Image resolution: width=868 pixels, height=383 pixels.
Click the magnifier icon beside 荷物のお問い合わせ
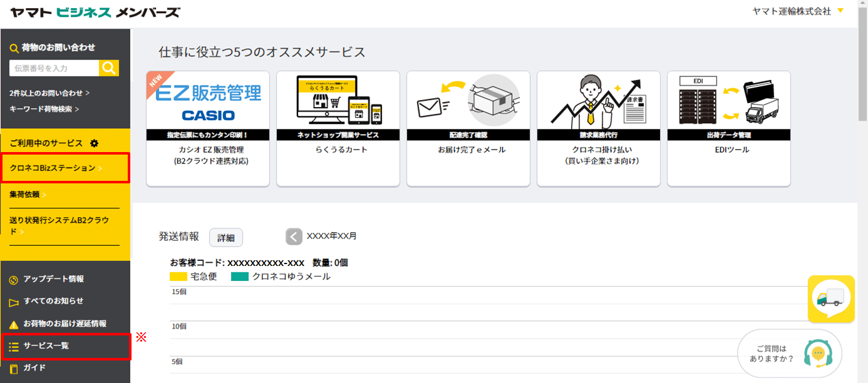[x=14, y=48]
